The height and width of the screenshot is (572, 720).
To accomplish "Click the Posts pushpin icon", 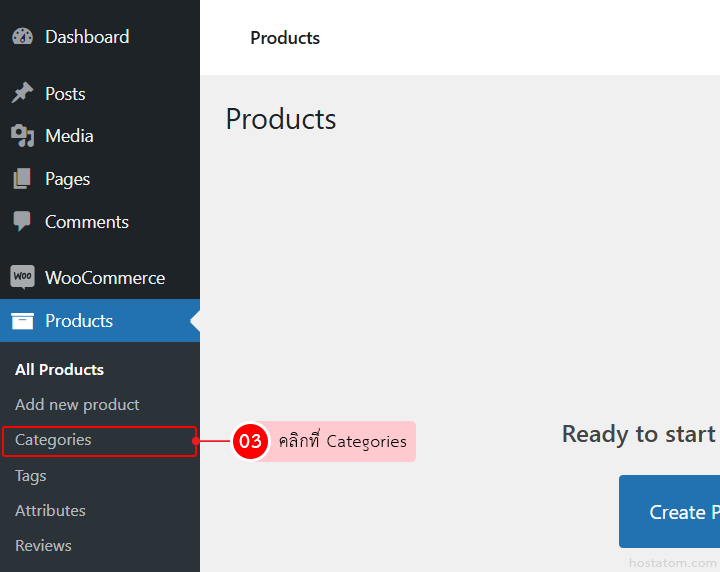I will click(22, 93).
